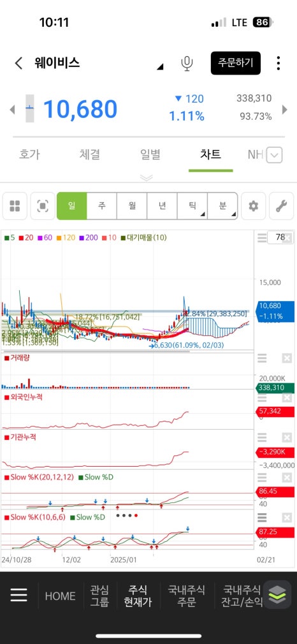Tap the Slow %K(10,6,6) legend label

[35, 518]
